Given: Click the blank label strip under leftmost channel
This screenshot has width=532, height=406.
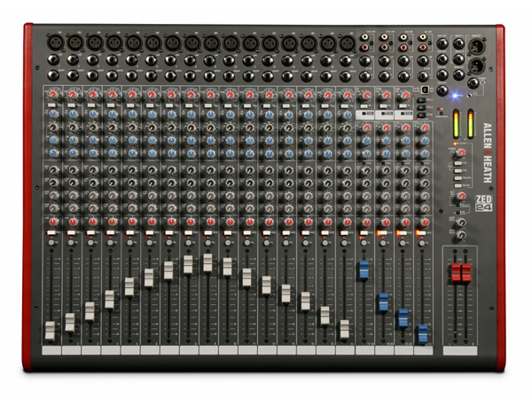Looking at the screenshot, I should click(x=51, y=350).
